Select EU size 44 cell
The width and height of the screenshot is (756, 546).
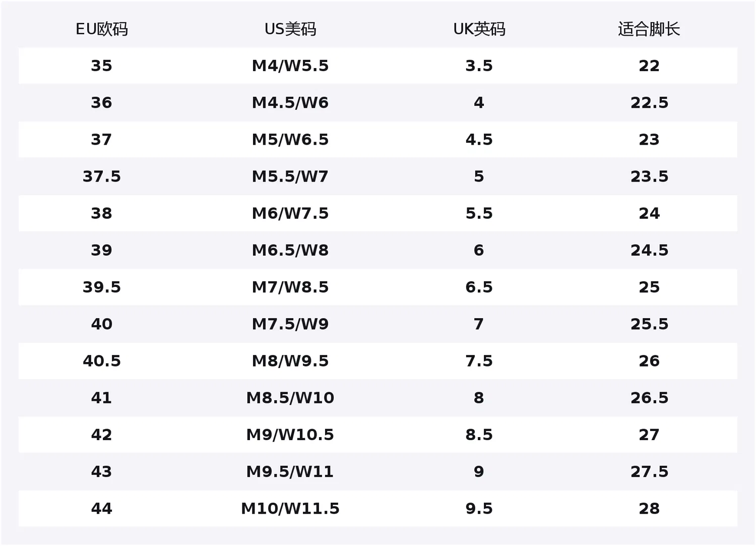point(101,508)
